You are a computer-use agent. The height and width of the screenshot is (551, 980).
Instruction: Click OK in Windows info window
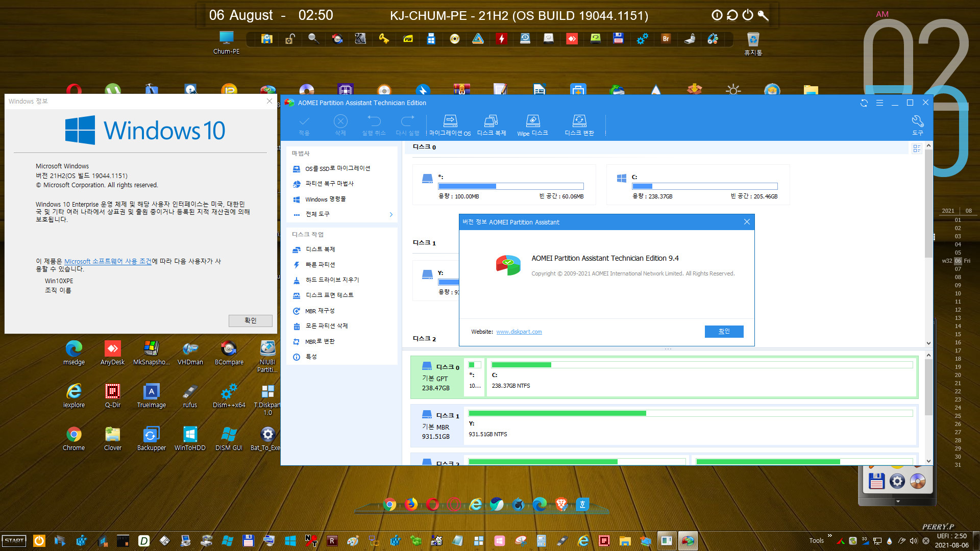click(250, 320)
